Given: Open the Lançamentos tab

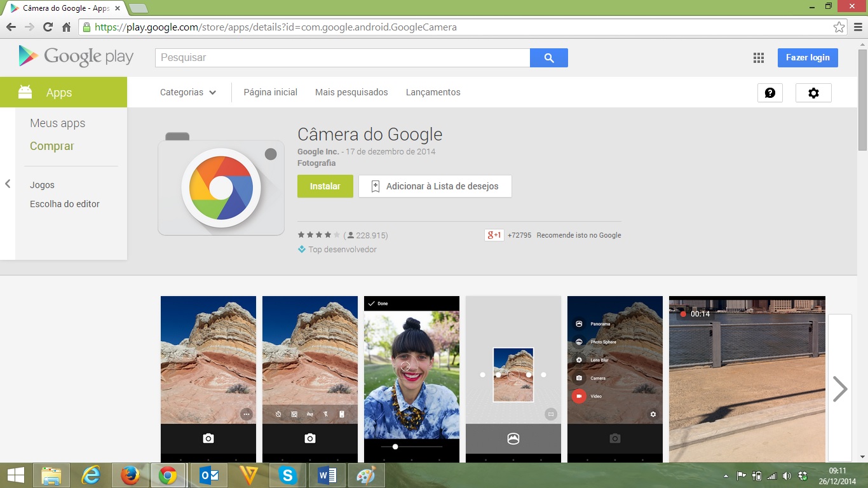Looking at the screenshot, I should 433,92.
